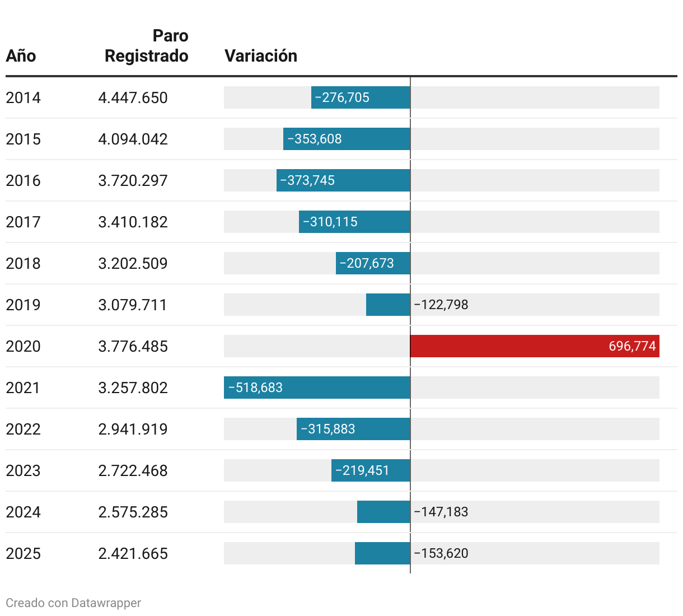Image resolution: width=683 pixels, height=616 pixels.
Task: Open the "Creado con Datawrapper" link
Action: 73,603
